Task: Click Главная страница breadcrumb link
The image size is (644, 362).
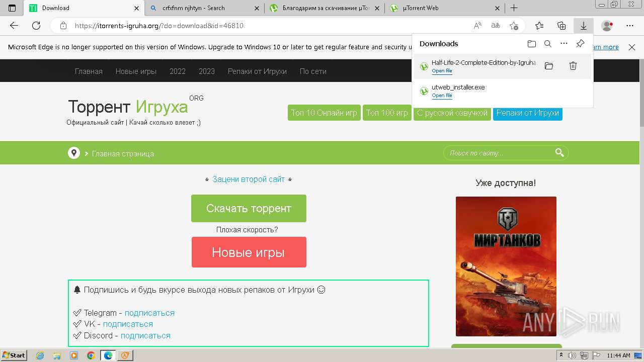Action: pos(123,154)
